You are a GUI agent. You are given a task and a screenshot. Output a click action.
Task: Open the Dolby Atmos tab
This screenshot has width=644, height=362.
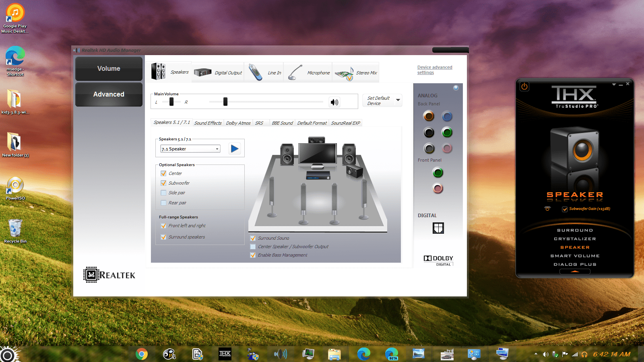(x=238, y=123)
